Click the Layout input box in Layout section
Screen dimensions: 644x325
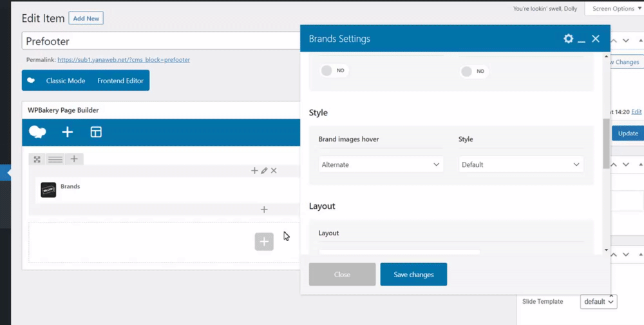pyautogui.click(x=400, y=251)
